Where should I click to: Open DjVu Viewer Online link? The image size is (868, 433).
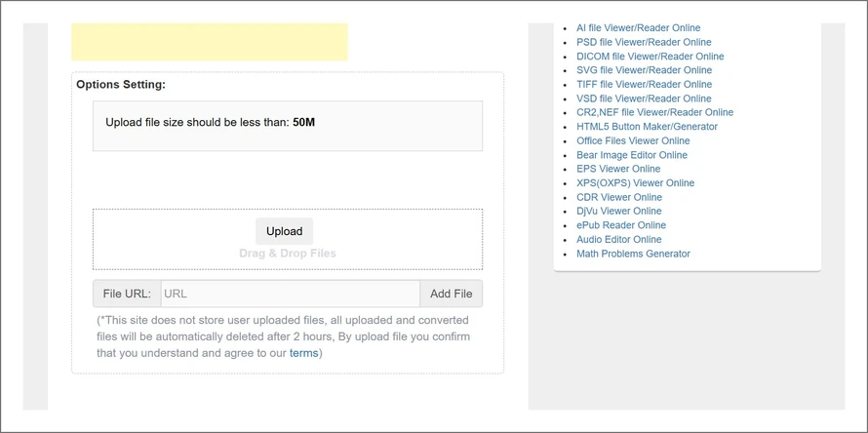[618, 211]
